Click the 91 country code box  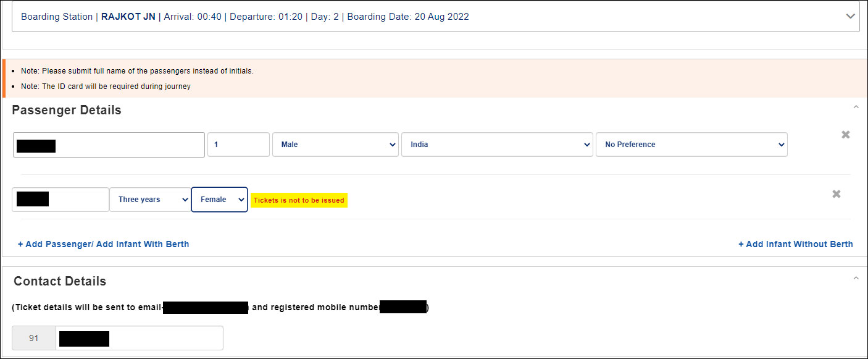(x=34, y=339)
